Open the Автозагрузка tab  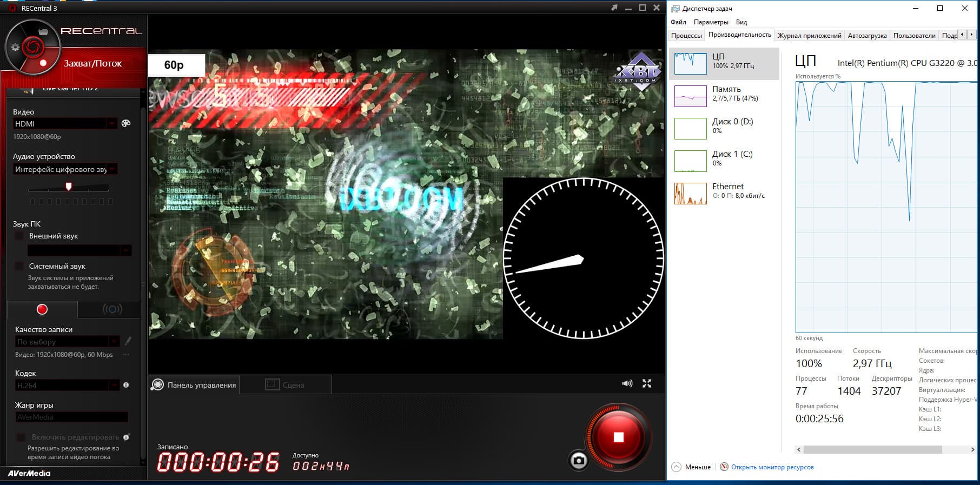[x=867, y=36]
